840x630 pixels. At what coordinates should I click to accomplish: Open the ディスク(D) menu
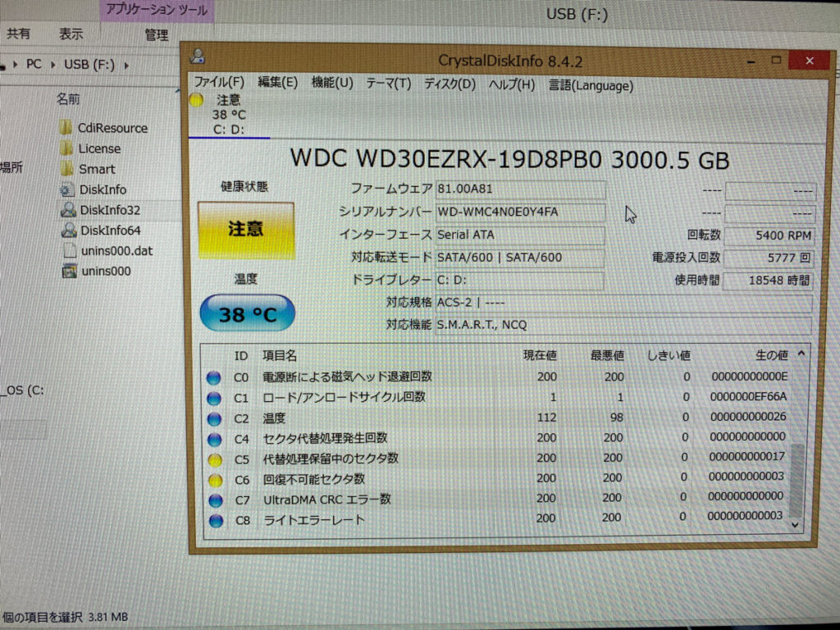pyautogui.click(x=450, y=84)
